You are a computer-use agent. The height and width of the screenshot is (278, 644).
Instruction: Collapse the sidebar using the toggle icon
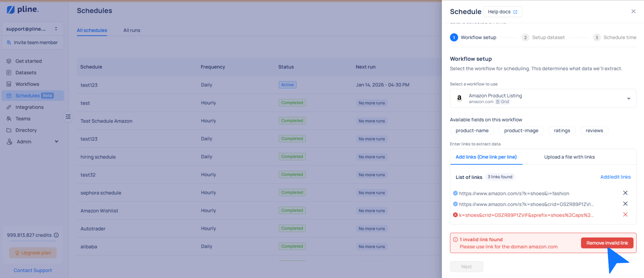click(68, 117)
